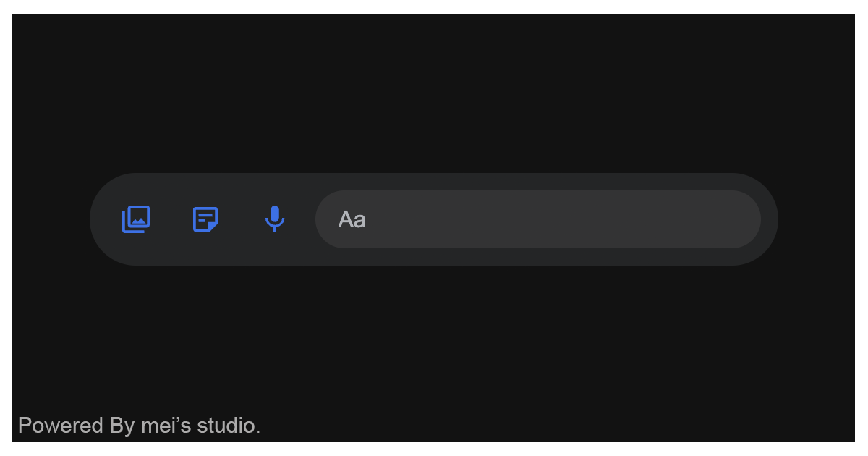
Task: Click the sticky note icon
Action: point(205,219)
